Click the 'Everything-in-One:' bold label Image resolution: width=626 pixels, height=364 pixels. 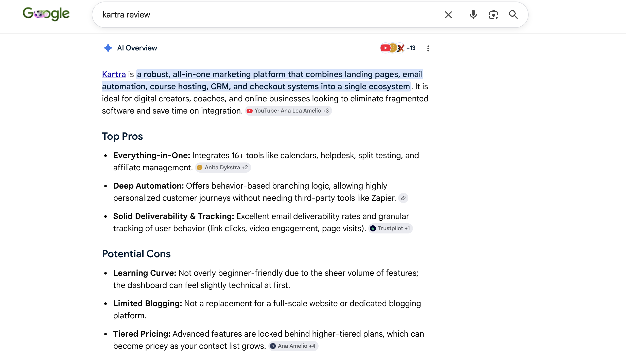[152, 155]
